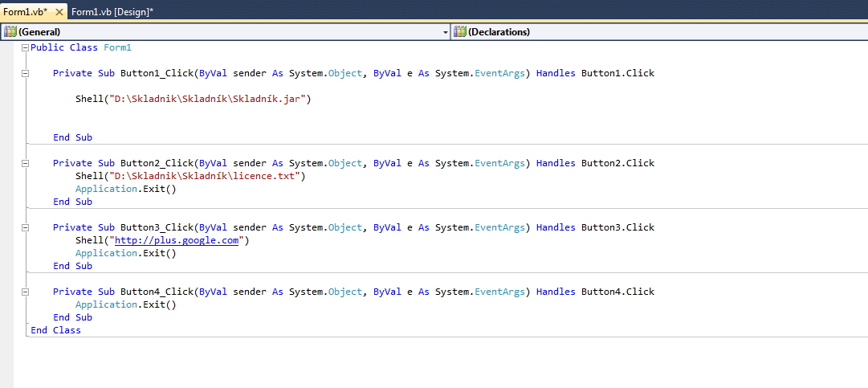
Task: Collapse the Public Class Form1 block
Action: (25, 48)
